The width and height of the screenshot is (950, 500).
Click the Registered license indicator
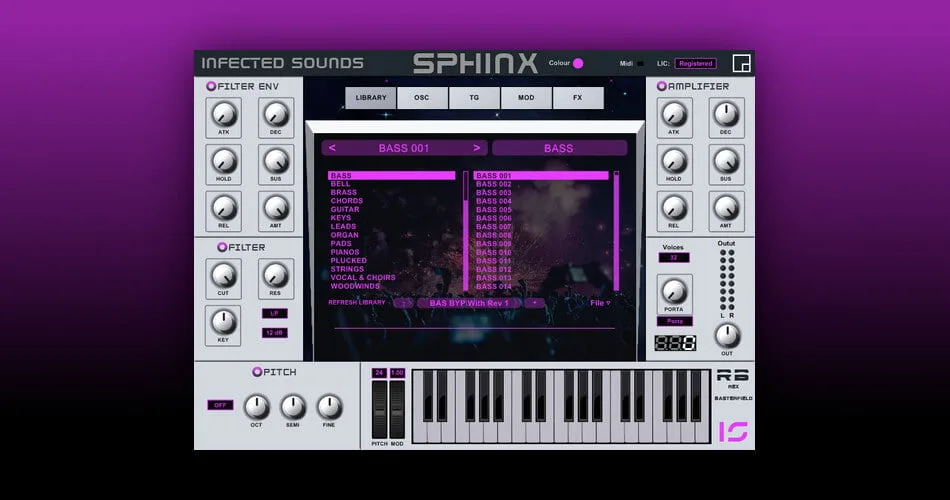pyautogui.click(x=696, y=64)
